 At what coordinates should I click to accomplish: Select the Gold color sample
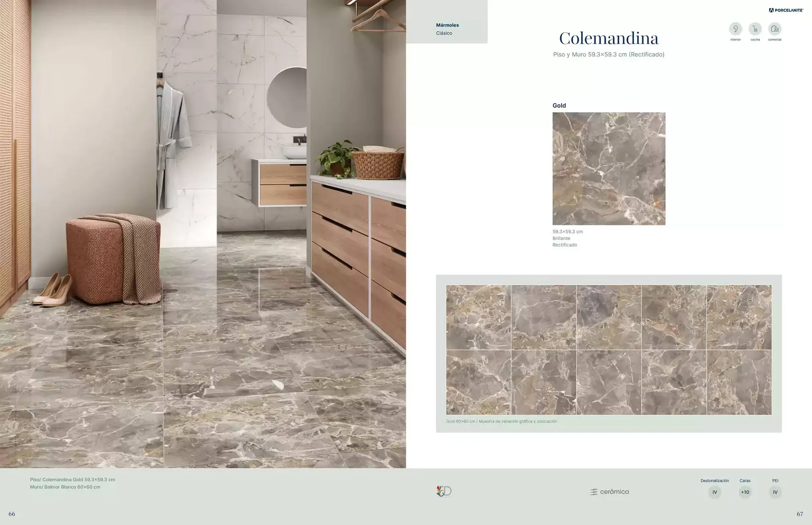click(609, 168)
